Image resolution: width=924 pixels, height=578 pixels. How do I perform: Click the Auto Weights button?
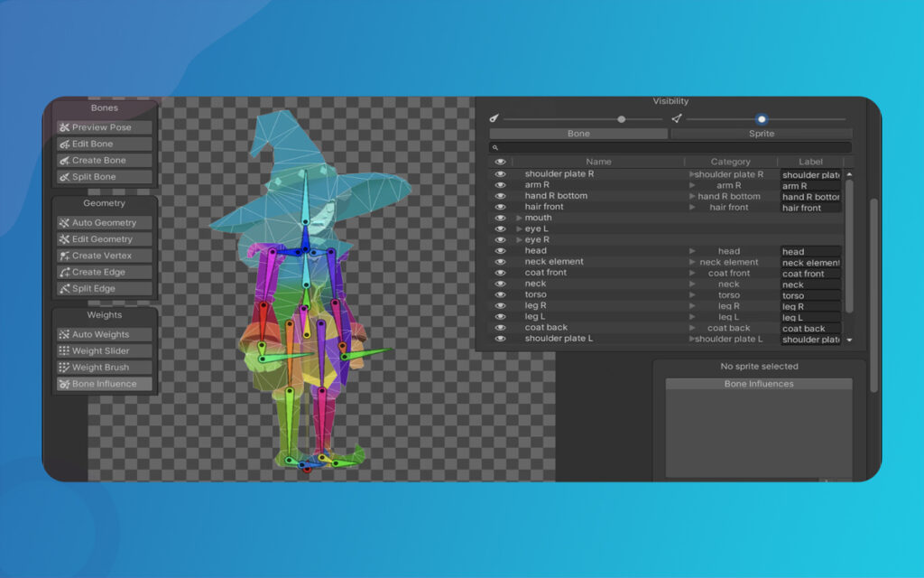(104, 334)
